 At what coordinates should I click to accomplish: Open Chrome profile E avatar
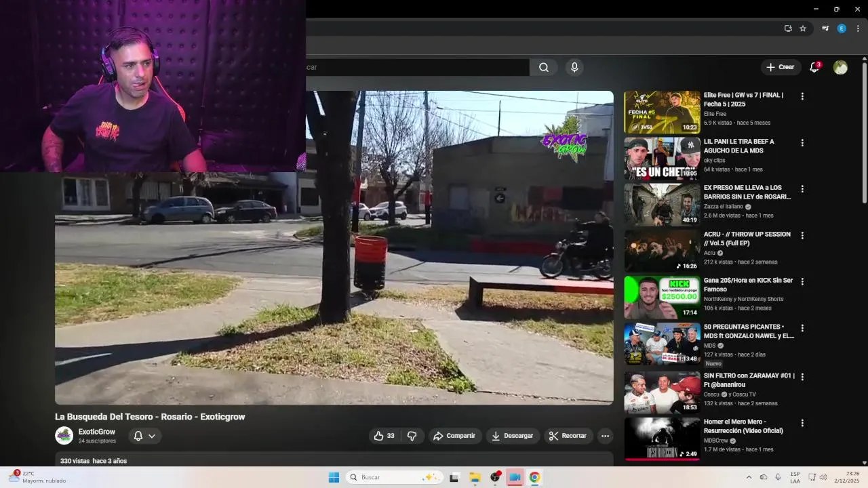click(842, 28)
